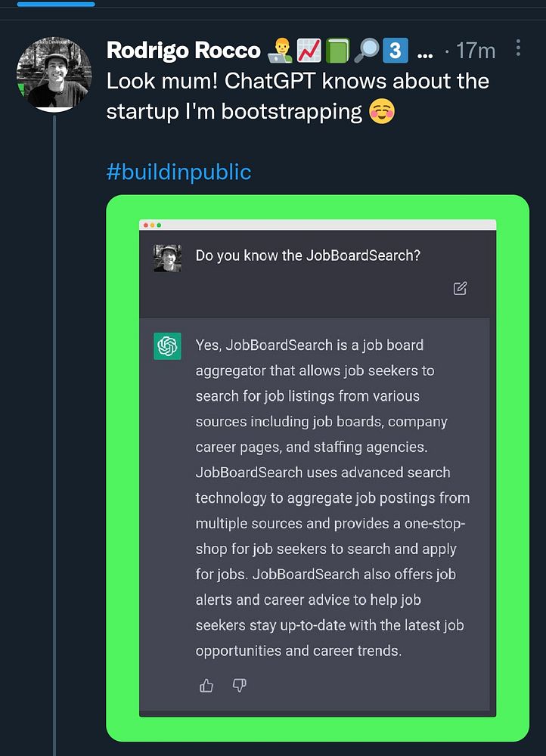The width and height of the screenshot is (546, 756).
Task: Click the smiling face emoji in the tweet
Action: pyautogui.click(x=382, y=112)
